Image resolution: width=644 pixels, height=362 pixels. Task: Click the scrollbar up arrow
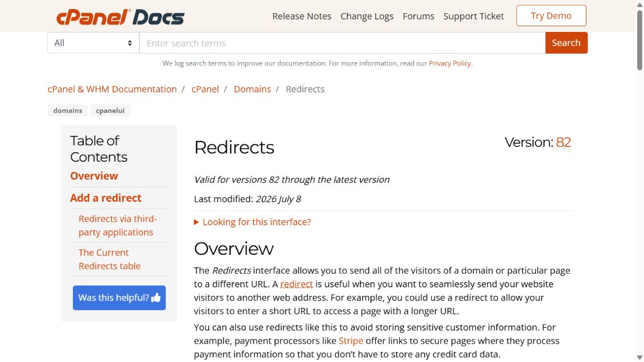(x=639, y=4)
